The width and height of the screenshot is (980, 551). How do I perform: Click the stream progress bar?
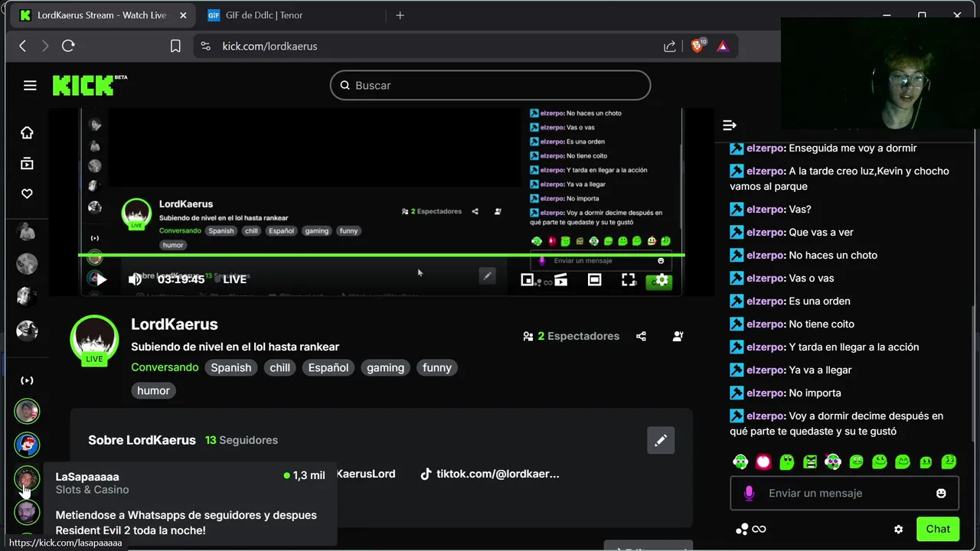click(x=381, y=255)
